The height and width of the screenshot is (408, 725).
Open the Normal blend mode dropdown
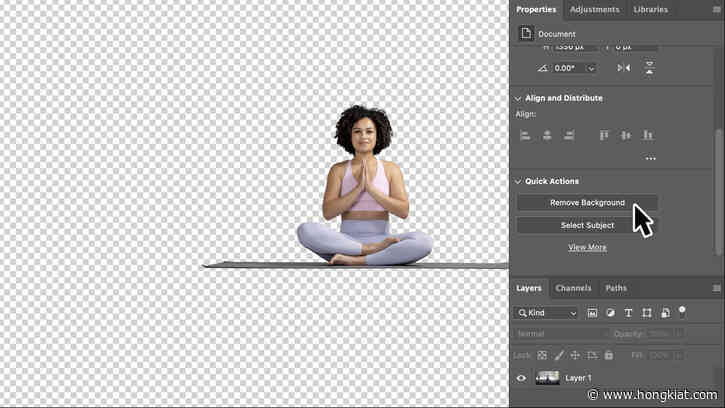[559, 334]
